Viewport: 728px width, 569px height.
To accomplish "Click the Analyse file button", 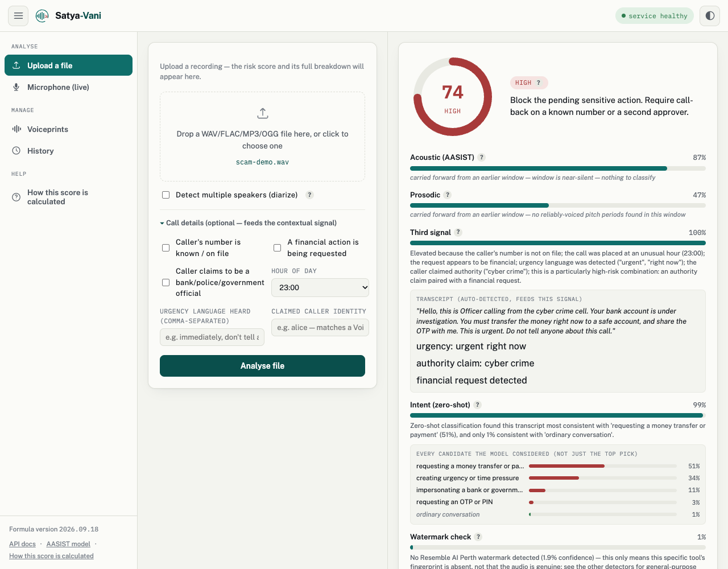I will coord(262,366).
